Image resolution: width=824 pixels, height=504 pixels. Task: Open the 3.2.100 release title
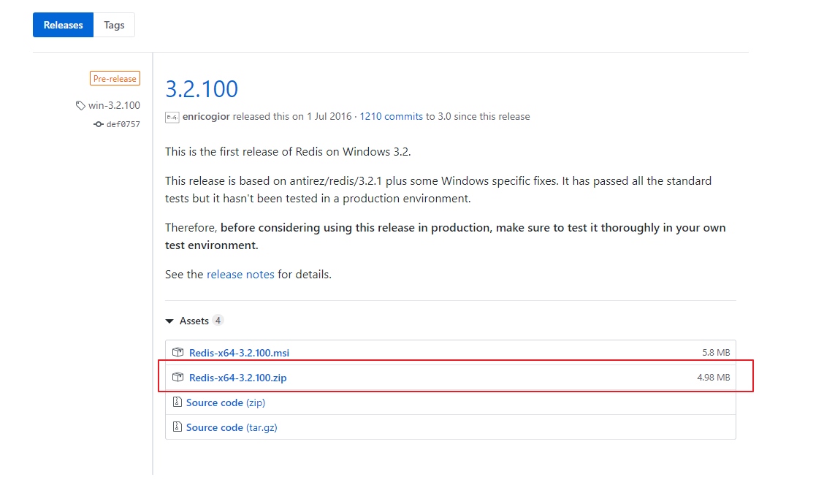(x=202, y=89)
